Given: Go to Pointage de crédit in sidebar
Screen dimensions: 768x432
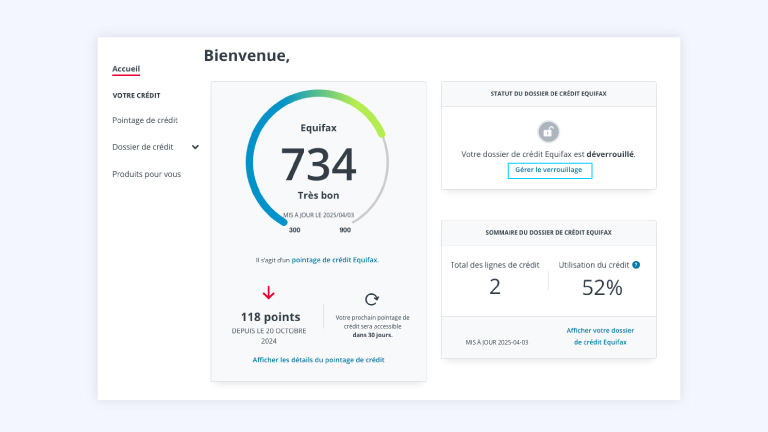Looking at the screenshot, I should (145, 120).
